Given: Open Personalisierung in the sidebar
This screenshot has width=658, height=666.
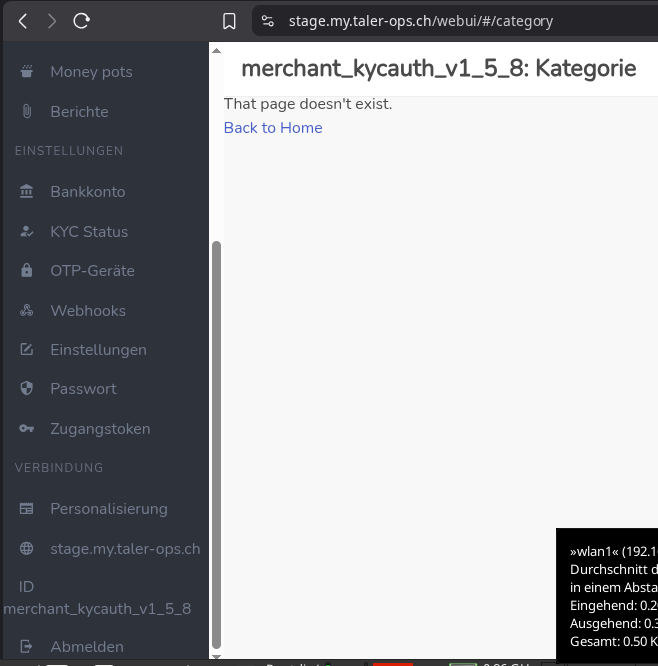Looking at the screenshot, I should tap(108, 509).
